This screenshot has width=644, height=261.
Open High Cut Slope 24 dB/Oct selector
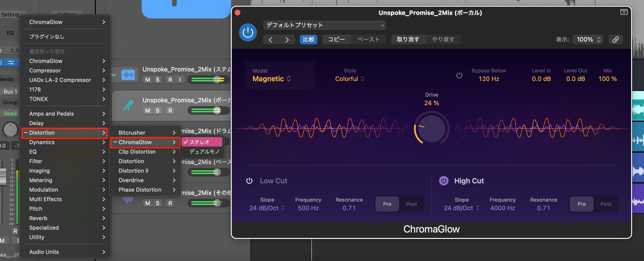(462, 208)
